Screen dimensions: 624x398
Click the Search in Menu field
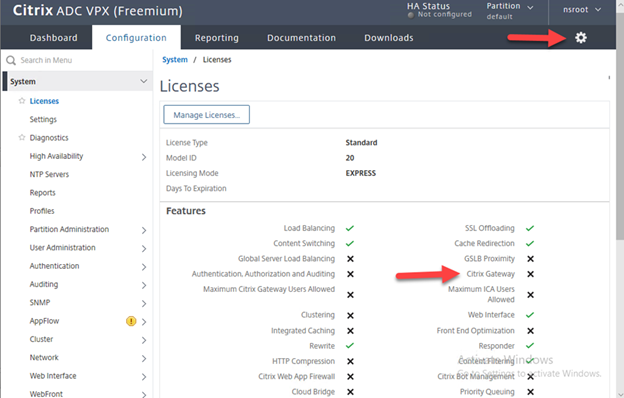(78, 60)
